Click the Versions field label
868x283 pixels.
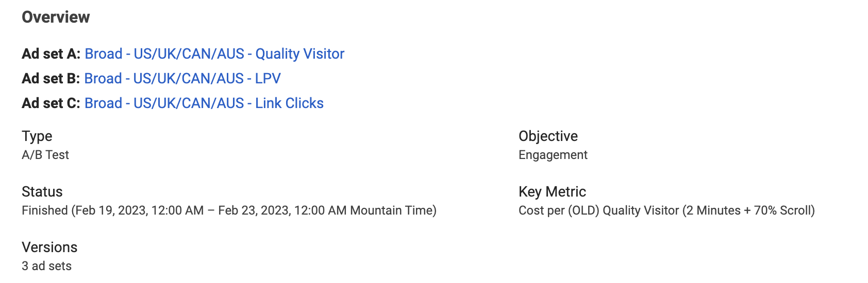(x=49, y=247)
